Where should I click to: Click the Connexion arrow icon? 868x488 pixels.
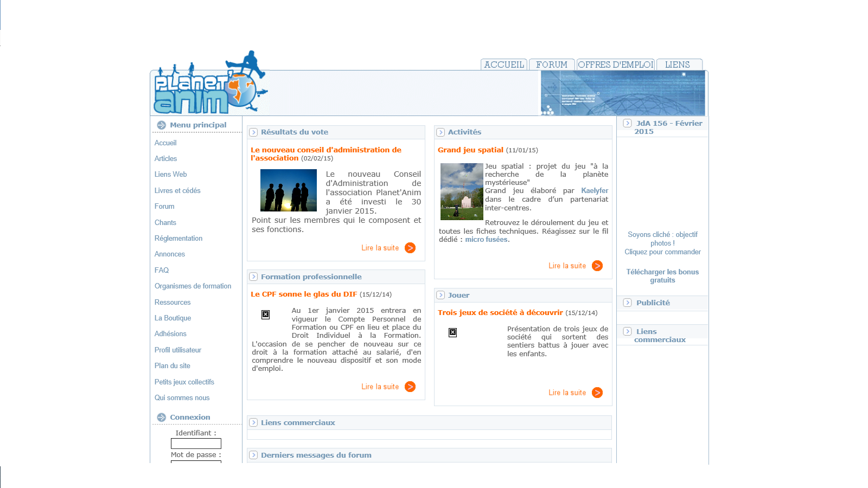pos(161,418)
